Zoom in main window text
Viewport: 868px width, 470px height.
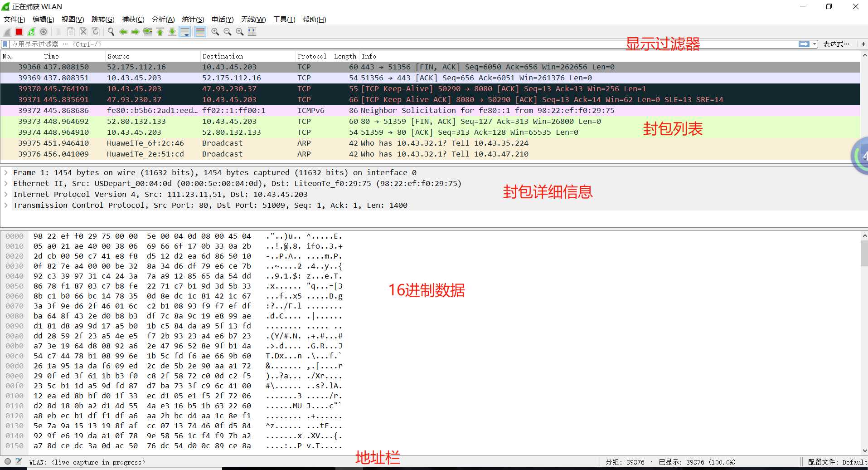tap(215, 32)
